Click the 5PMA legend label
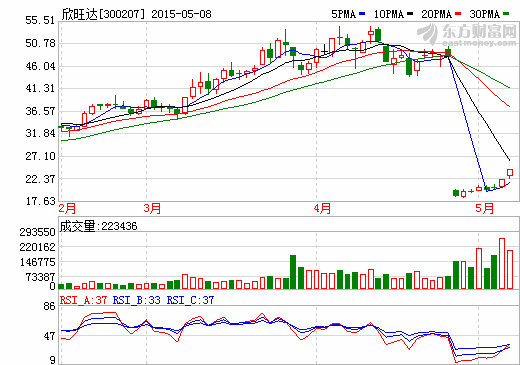Screen dimensions: 520x365 coord(343,14)
